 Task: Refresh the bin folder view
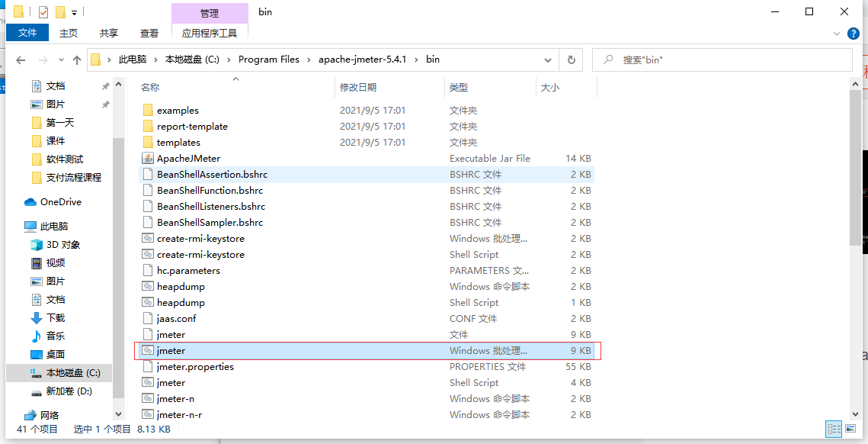pyautogui.click(x=572, y=60)
